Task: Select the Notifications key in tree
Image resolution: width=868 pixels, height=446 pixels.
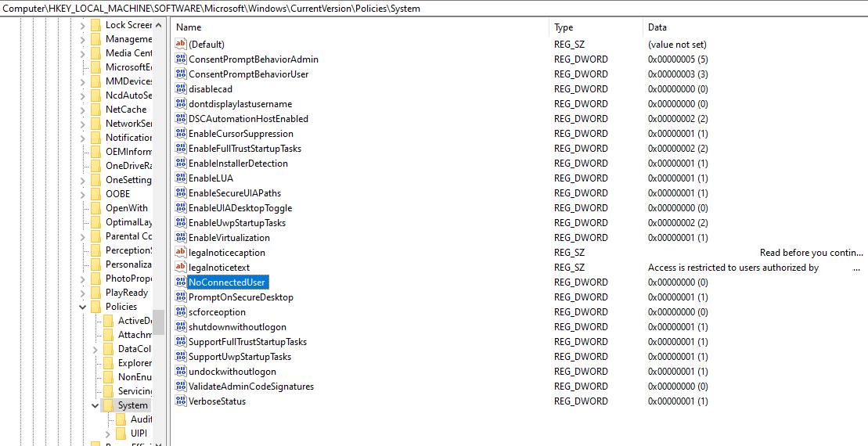Action: coord(128,138)
